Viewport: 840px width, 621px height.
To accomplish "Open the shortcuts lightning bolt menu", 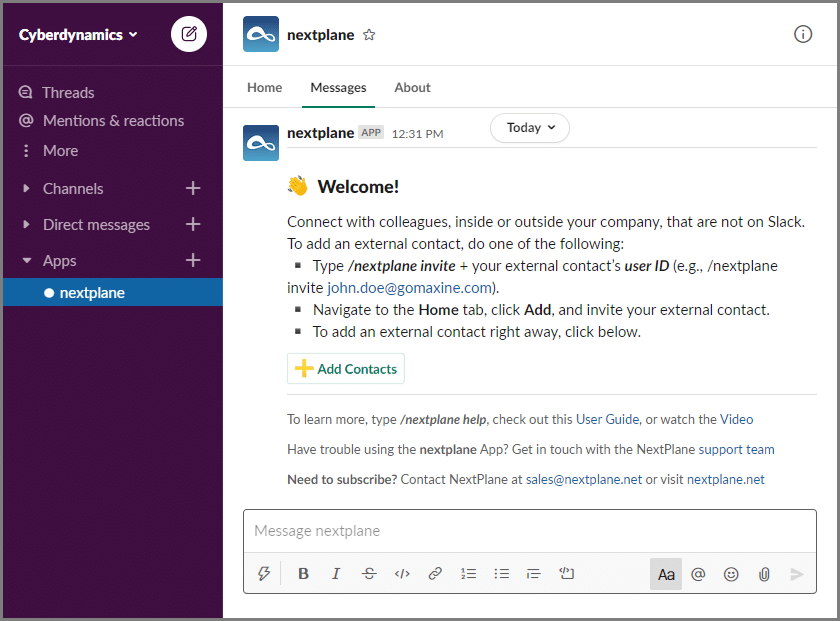I will [x=264, y=574].
